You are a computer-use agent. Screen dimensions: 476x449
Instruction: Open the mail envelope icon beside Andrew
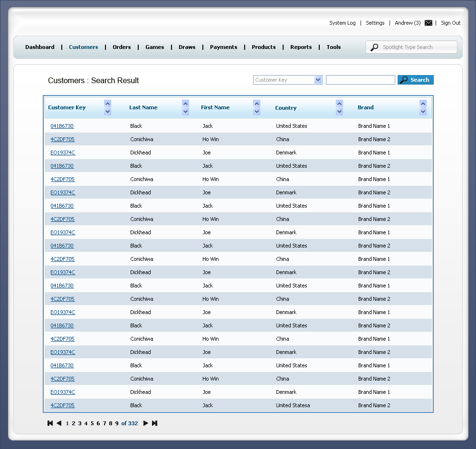point(428,23)
